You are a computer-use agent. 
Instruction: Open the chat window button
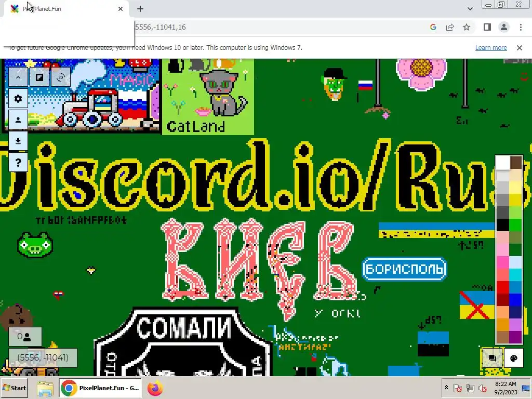click(493, 358)
